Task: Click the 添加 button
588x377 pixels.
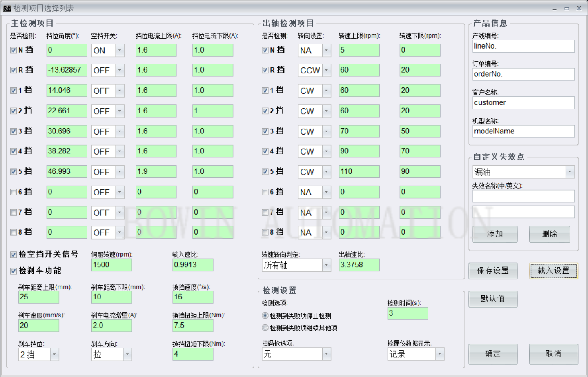Action: pyautogui.click(x=495, y=234)
